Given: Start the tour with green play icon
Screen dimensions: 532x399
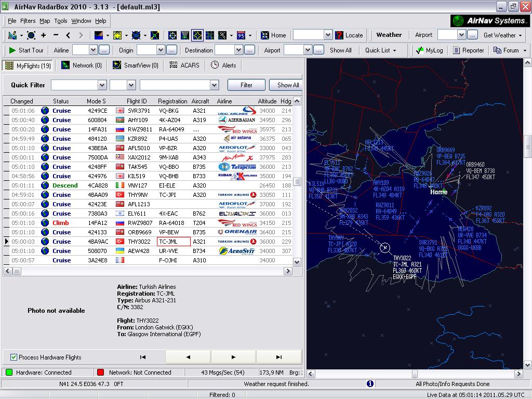Looking at the screenshot, I should [x=12, y=50].
